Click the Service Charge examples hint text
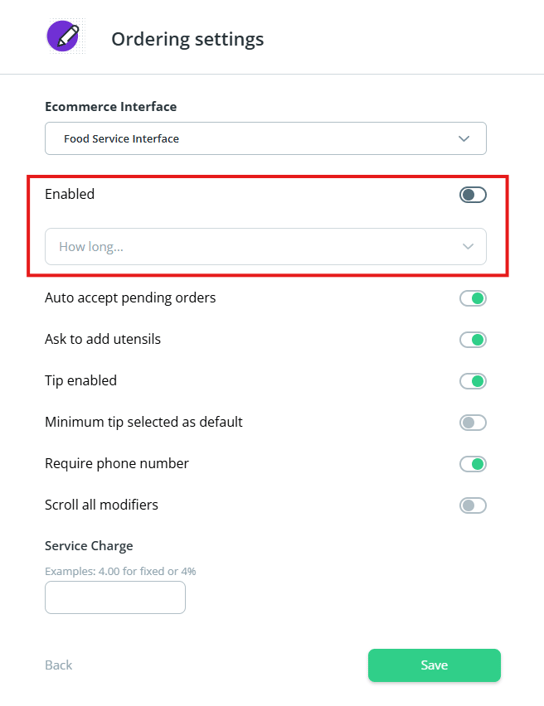 [120, 571]
